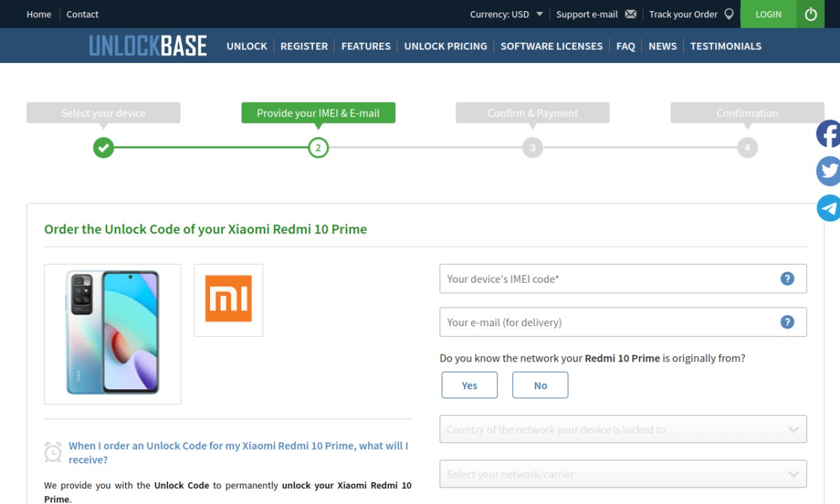Go to the Home link
Screen dimensions: 840x504
tap(39, 14)
